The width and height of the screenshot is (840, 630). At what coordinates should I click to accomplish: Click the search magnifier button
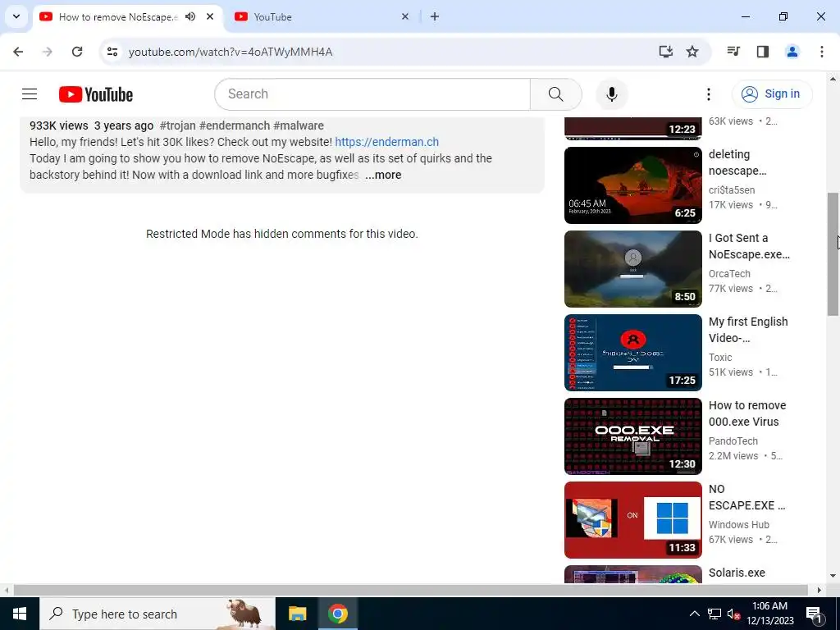555,94
